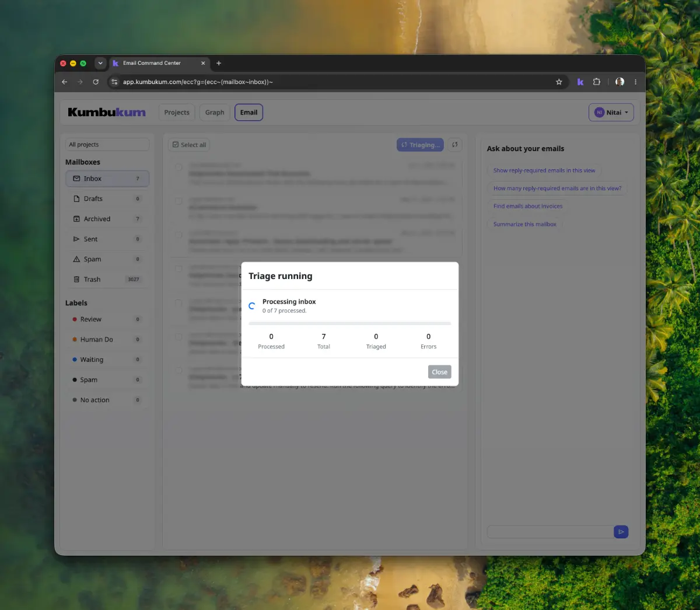Click the Select all button
Image resolution: width=700 pixels, height=610 pixels.
(x=189, y=145)
